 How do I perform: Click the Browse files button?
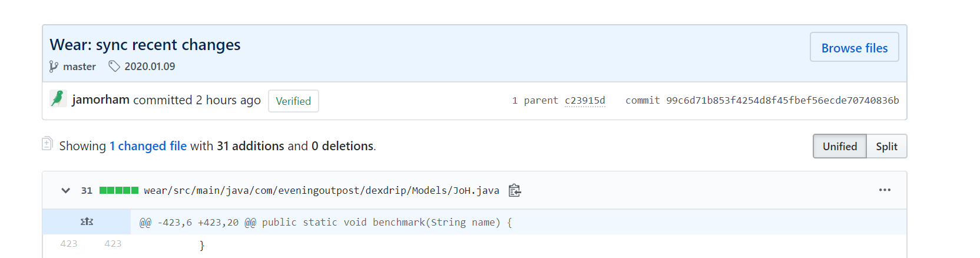(x=855, y=47)
